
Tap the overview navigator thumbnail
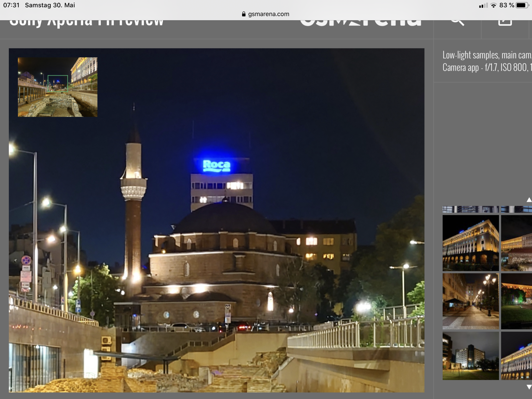click(x=58, y=87)
